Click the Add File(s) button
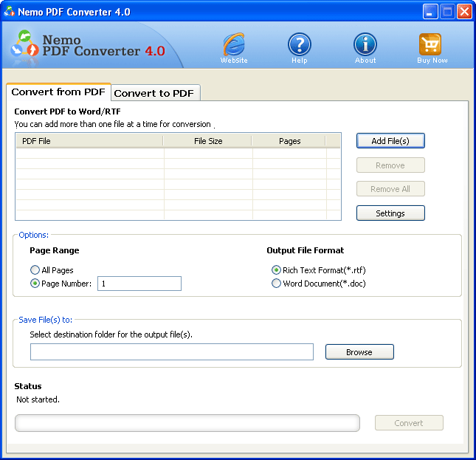476x460 pixels. point(390,141)
